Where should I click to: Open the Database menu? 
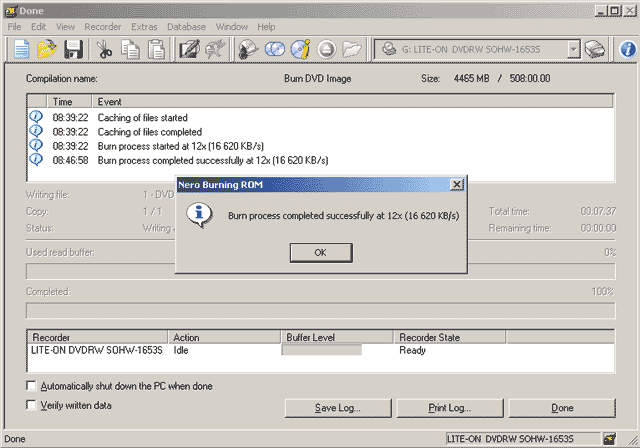pyautogui.click(x=186, y=27)
